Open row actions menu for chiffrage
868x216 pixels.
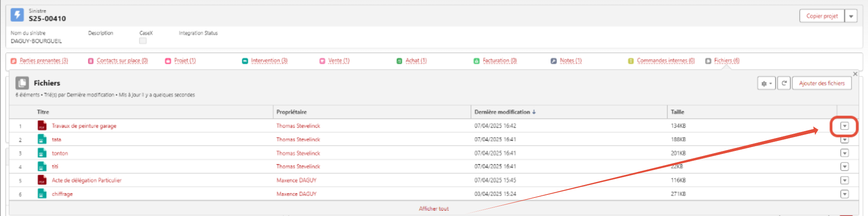click(844, 194)
